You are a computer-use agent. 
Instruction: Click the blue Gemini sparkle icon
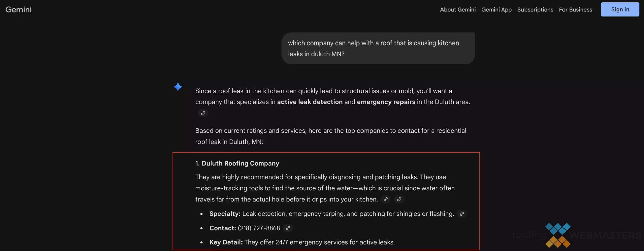tap(178, 87)
